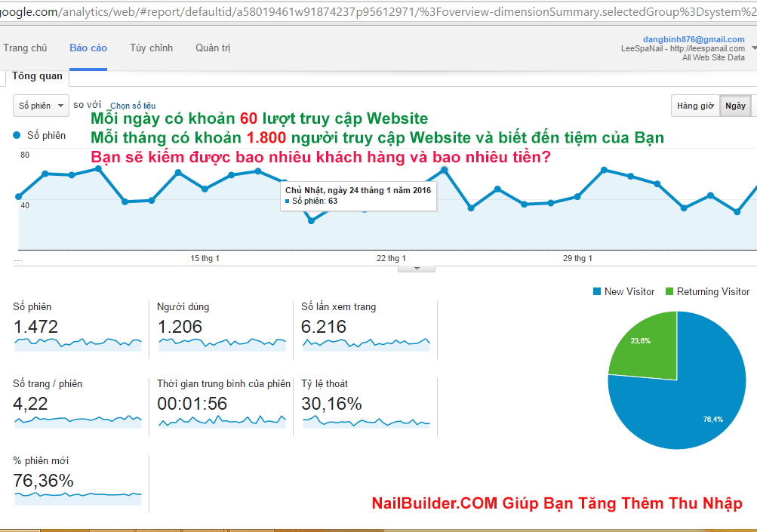
Task: Click the green 23,6% pie slice
Action: tap(649, 348)
